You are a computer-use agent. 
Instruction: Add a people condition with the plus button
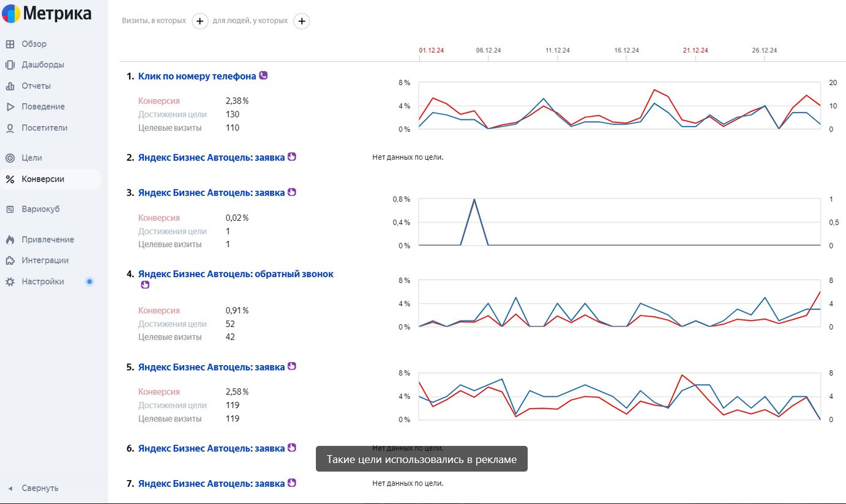point(301,21)
